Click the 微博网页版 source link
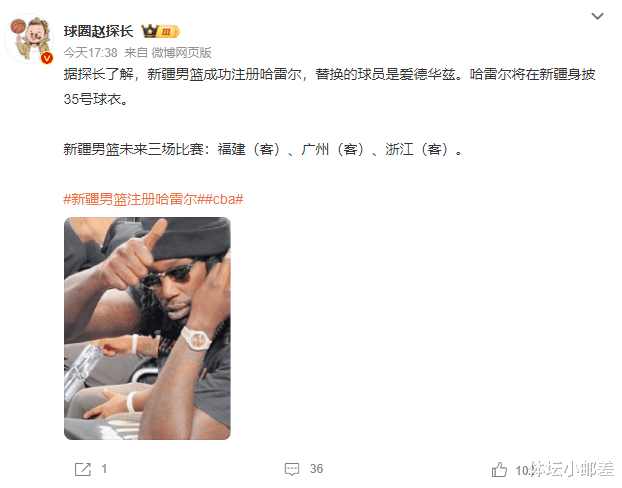This screenshot has height=488, width=622. pos(182,53)
